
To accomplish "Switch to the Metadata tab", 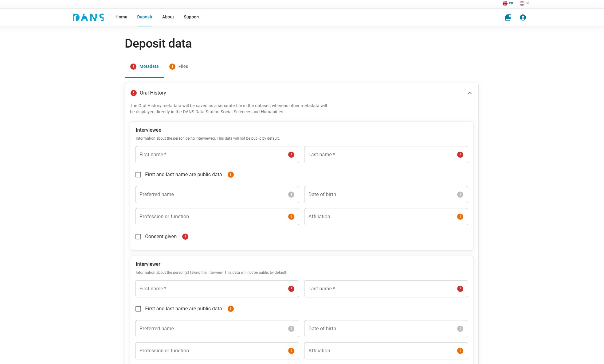I will (144, 67).
